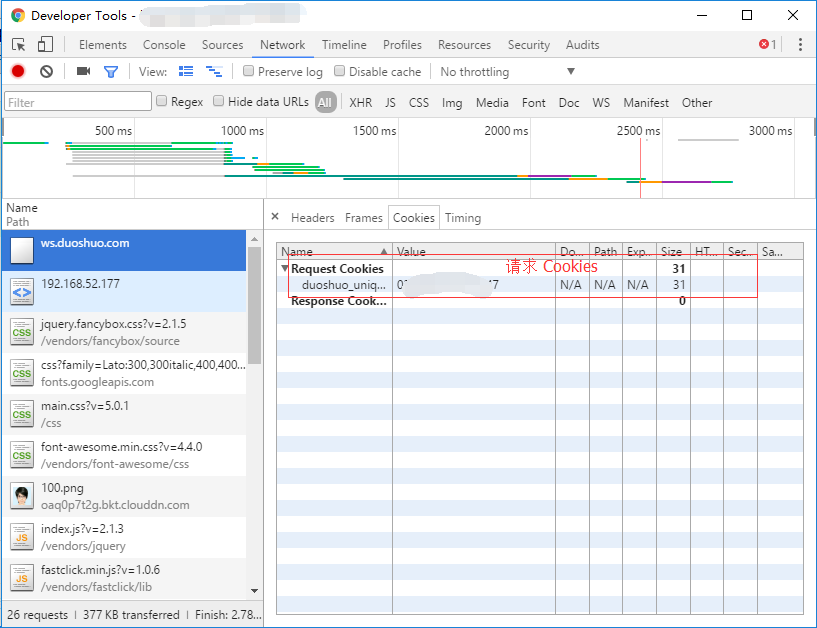Show the request Headers tab
The height and width of the screenshot is (628, 817).
tap(313, 218)
